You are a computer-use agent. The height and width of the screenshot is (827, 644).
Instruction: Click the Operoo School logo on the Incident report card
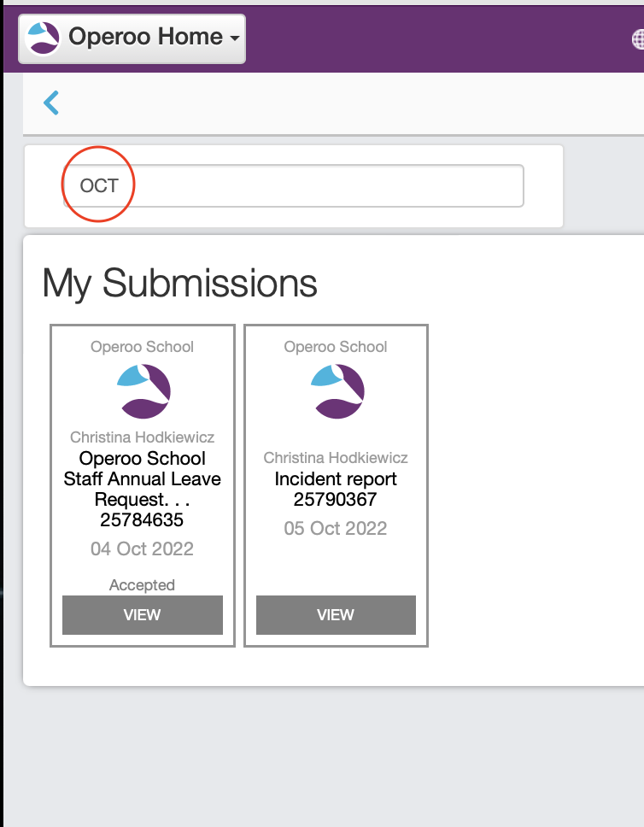pyautogui.click(x=336, y=390)
